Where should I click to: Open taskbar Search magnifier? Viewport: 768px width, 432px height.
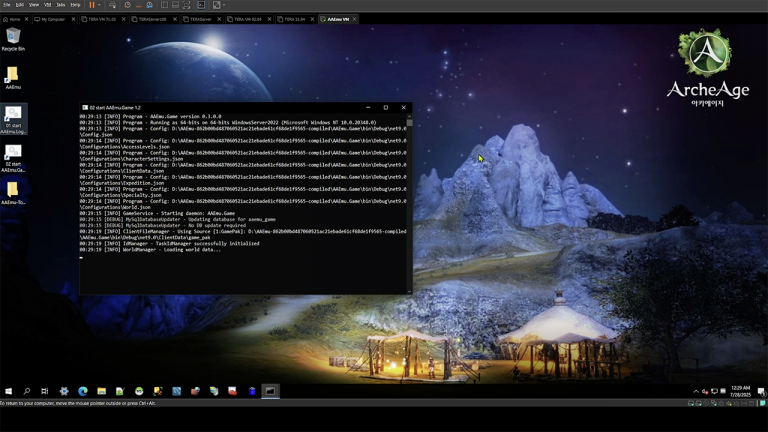click(26, 391)
